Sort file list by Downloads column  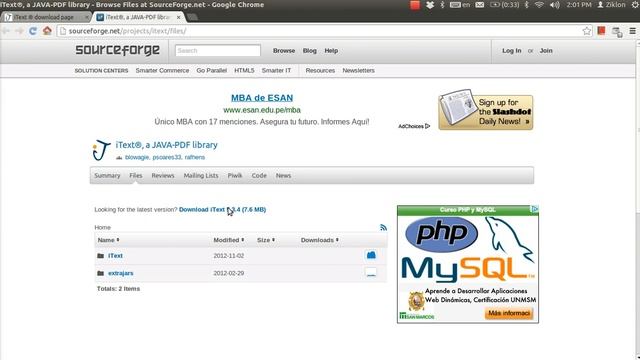320,240
